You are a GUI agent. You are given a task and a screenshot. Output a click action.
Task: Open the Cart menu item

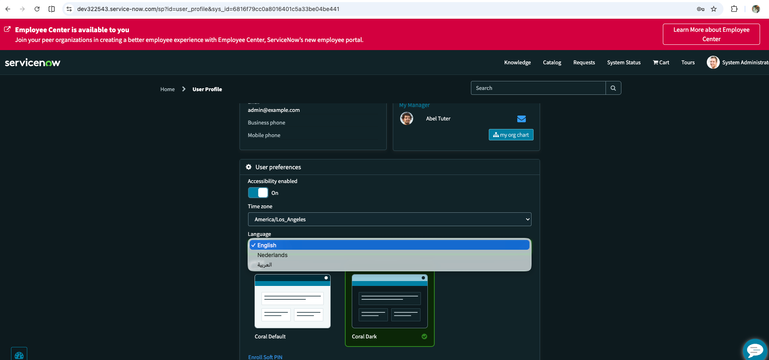click(661, 62)
